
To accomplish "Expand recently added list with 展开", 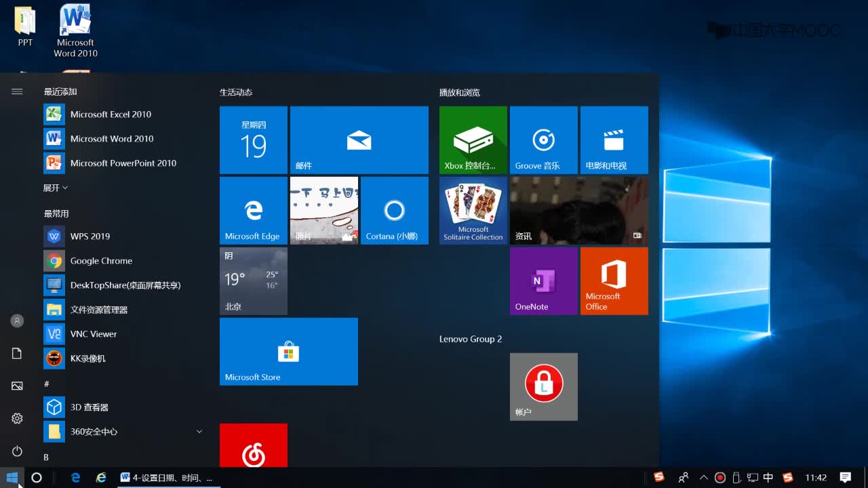I will 56,188.
